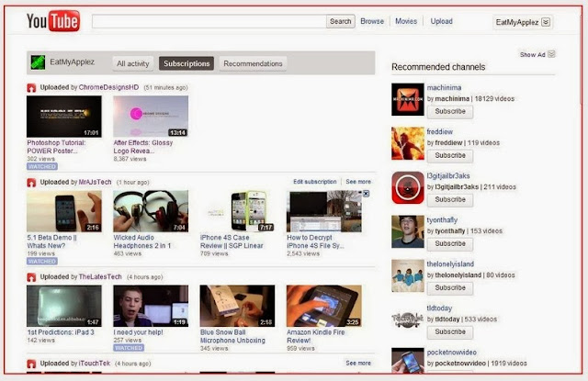Image resolution: width=588 pixels, height=381 pixels.
Task: Open pocketnowvideo channel avatar
Action: 408,361
